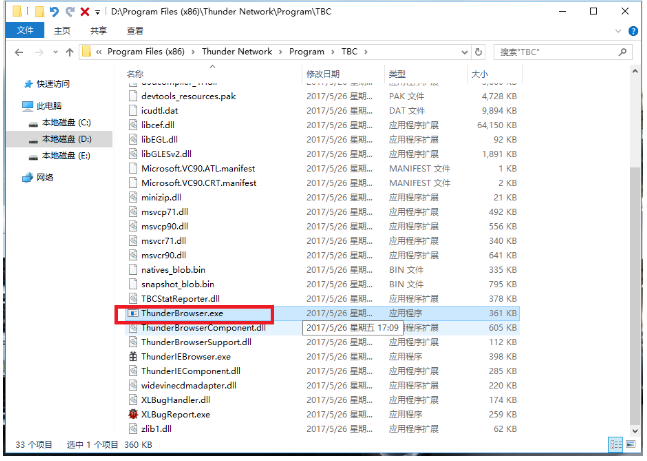Select ThunderBrowser.exe application icon

point(133,313)
